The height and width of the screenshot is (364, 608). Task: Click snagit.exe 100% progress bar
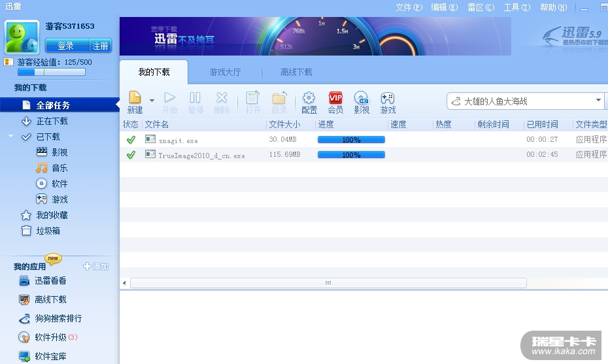(x=351, y=140)
